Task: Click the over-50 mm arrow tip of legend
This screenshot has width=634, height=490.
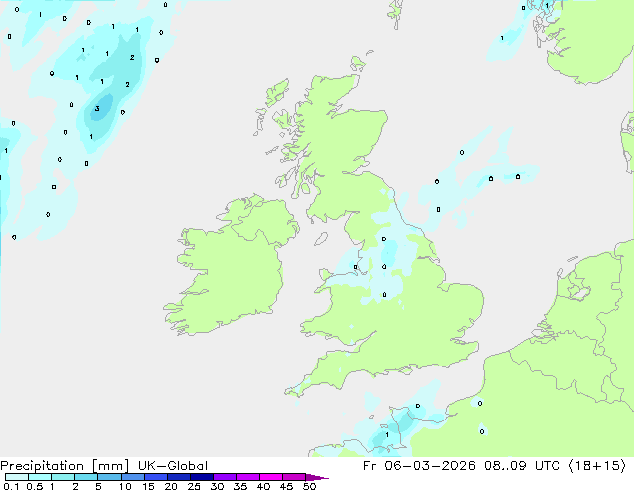Action: (317, 477)
